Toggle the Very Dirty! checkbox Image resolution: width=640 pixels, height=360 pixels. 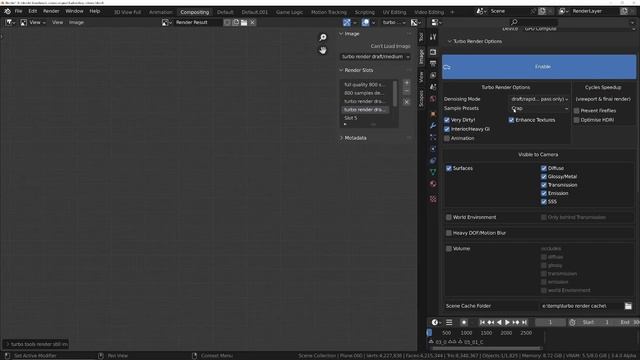click(x=447, y=120)
